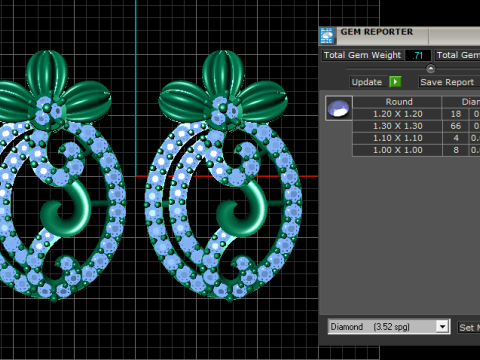
Task: Click the Update button
Action: (367, 82)
